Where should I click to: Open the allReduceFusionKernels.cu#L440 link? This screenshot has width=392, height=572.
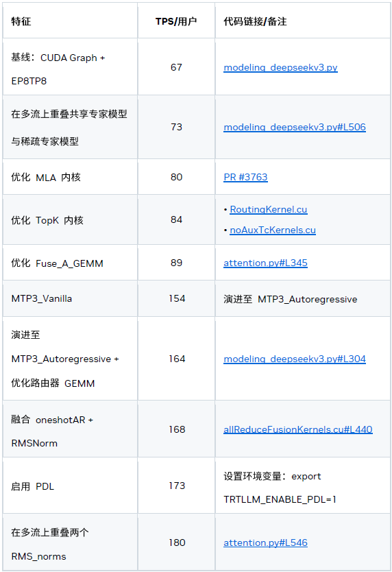tap(298, 430)
